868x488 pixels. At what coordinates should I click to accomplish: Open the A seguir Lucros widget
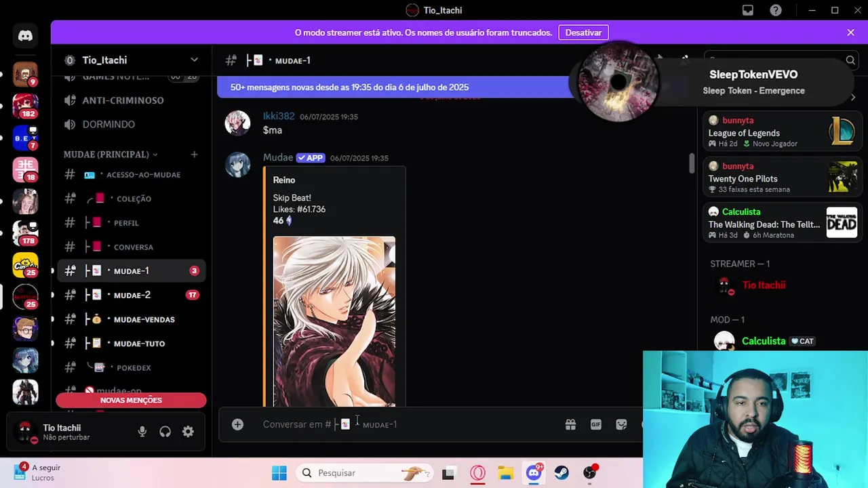[37, 472]
